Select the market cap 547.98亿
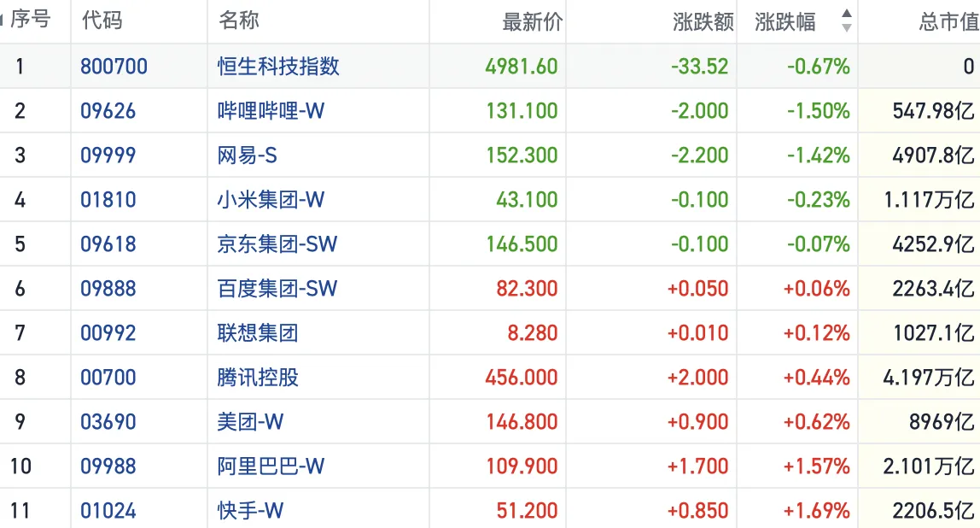 [x=934, y=111]
